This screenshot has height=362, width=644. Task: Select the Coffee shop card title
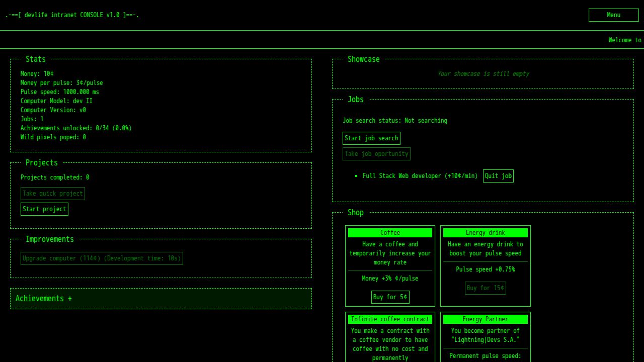click(390, 233)
